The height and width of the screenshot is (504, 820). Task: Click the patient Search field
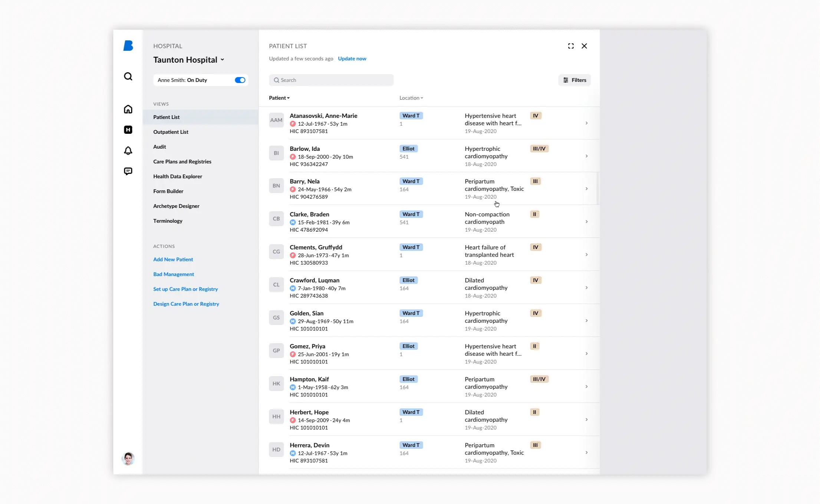[331, 80]
